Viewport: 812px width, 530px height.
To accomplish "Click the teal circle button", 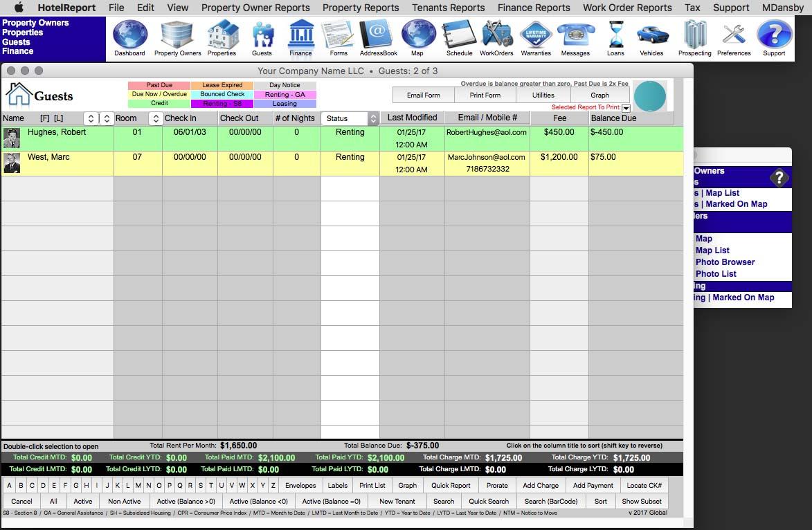I will click(x=650, y=96).
